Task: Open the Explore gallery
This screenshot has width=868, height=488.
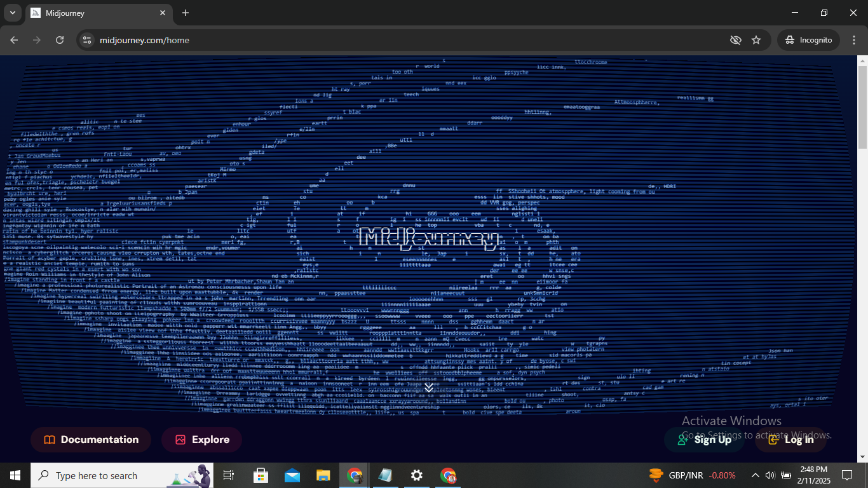Action: pyautogui.click(x=201, y=440)
